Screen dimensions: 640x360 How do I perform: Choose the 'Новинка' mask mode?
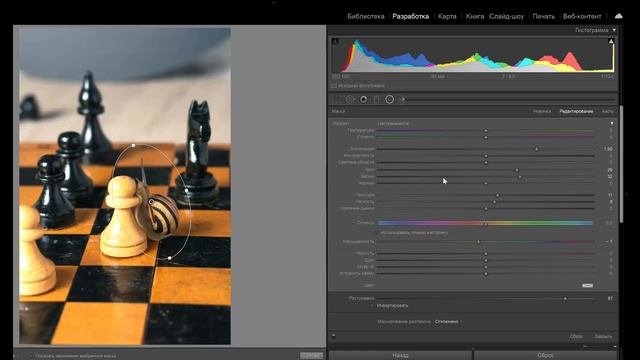tap(542, 111)
